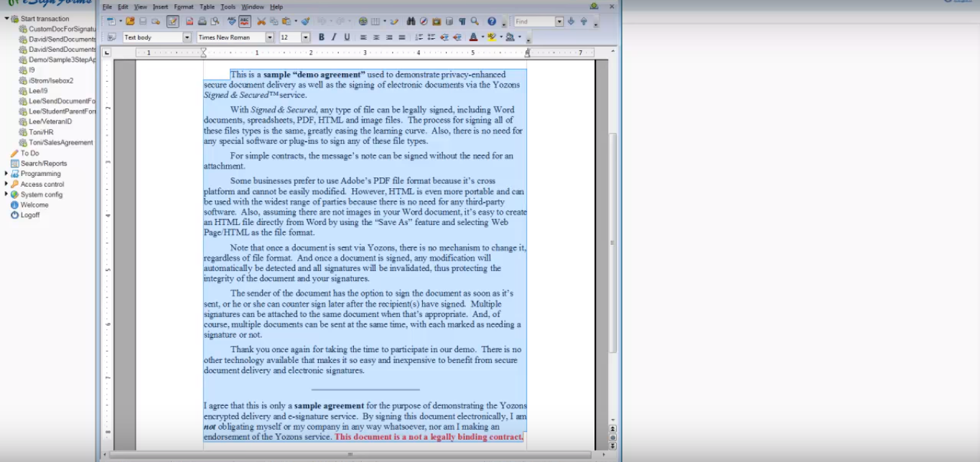Click the Cut scissors icon
Viewport: 980px width, 462px height.
(261, 22)
